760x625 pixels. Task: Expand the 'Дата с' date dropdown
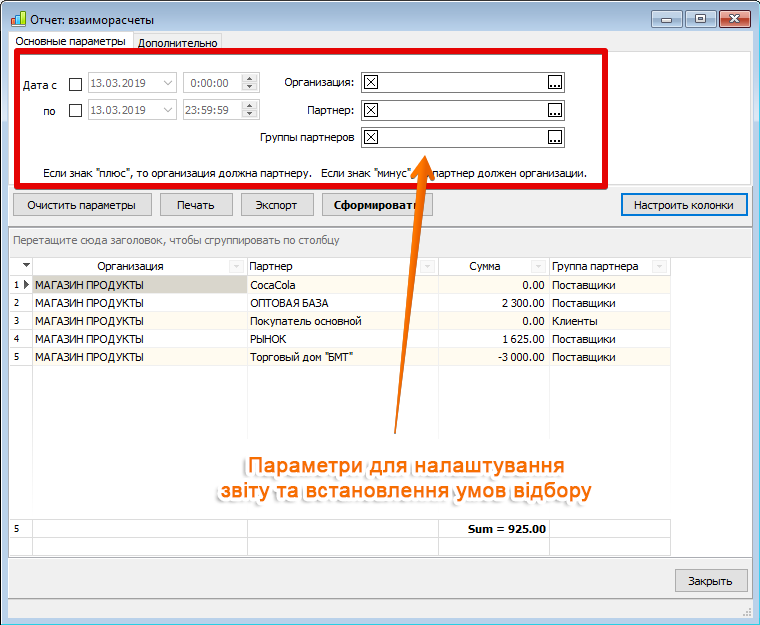168,83
